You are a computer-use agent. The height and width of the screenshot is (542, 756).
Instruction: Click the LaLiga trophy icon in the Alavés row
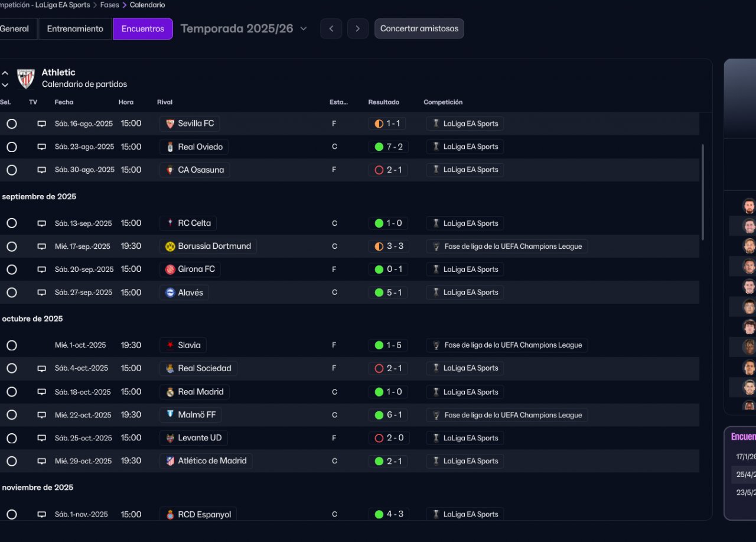coord(436,293)
